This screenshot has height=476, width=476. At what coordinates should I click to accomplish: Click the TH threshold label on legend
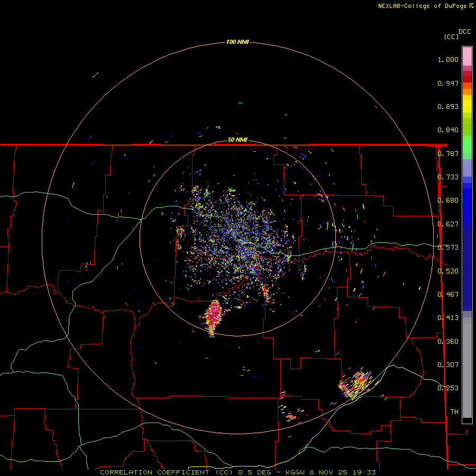(454, 412)
